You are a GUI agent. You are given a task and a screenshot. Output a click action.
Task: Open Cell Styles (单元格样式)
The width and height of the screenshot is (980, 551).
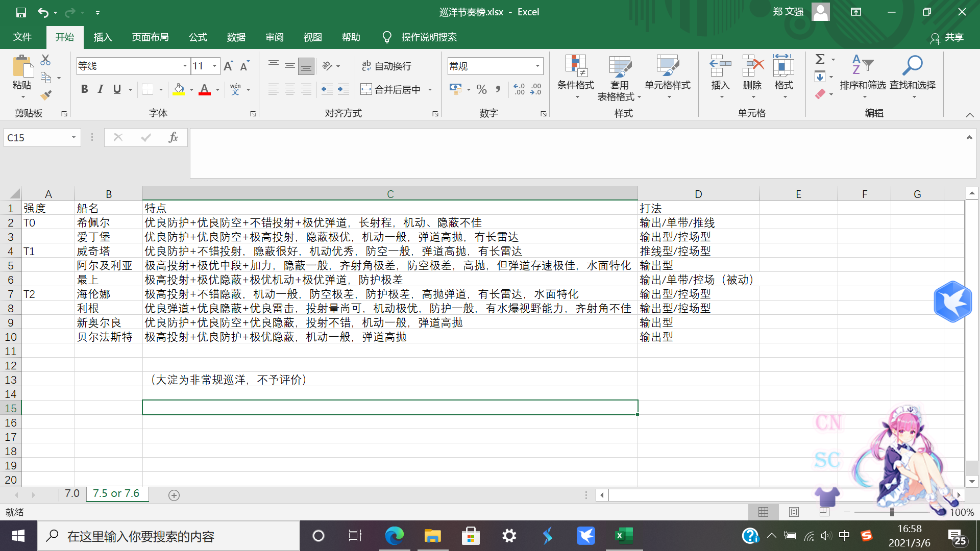pos(668,77)
